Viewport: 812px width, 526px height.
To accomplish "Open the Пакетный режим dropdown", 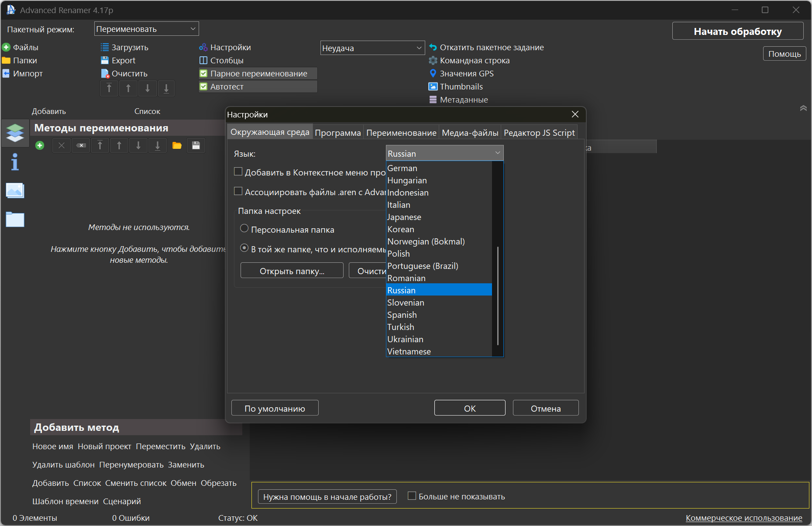I will 146,29.
